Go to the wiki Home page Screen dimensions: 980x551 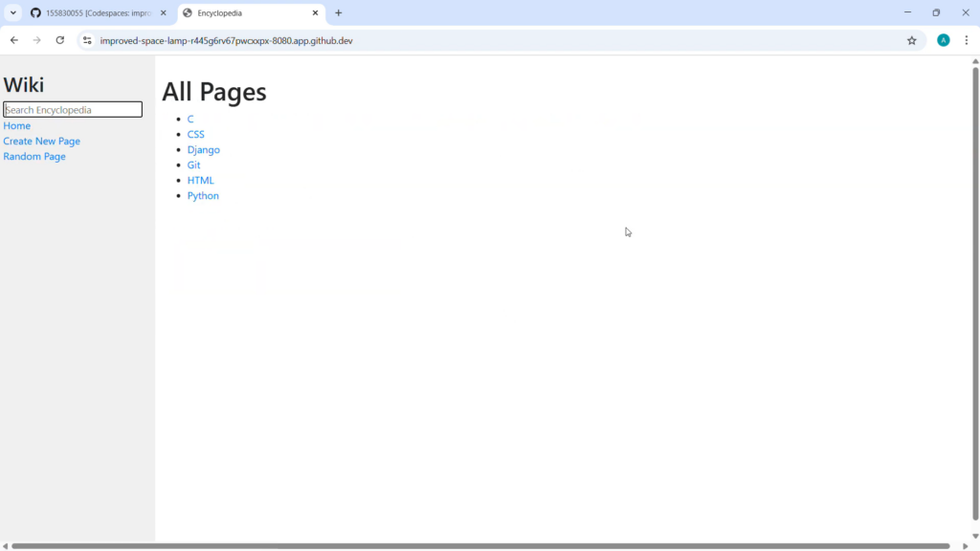(x=16, y=125)
